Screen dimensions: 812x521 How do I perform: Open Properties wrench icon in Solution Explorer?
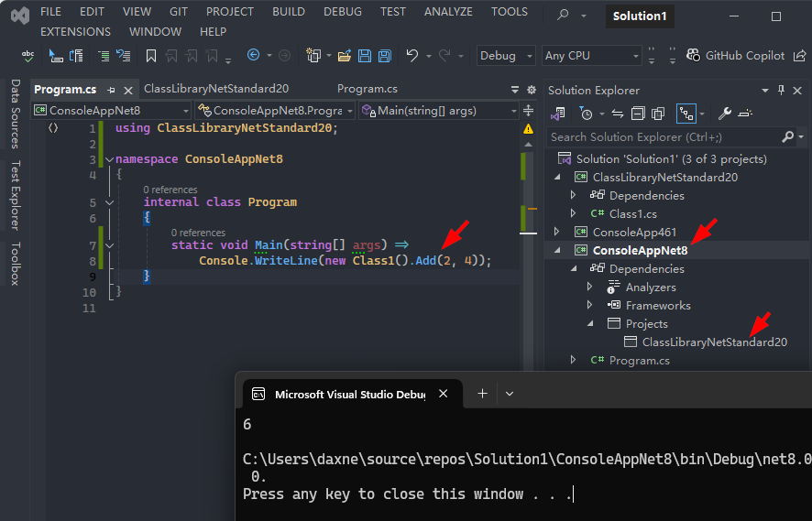pos(724,114)
